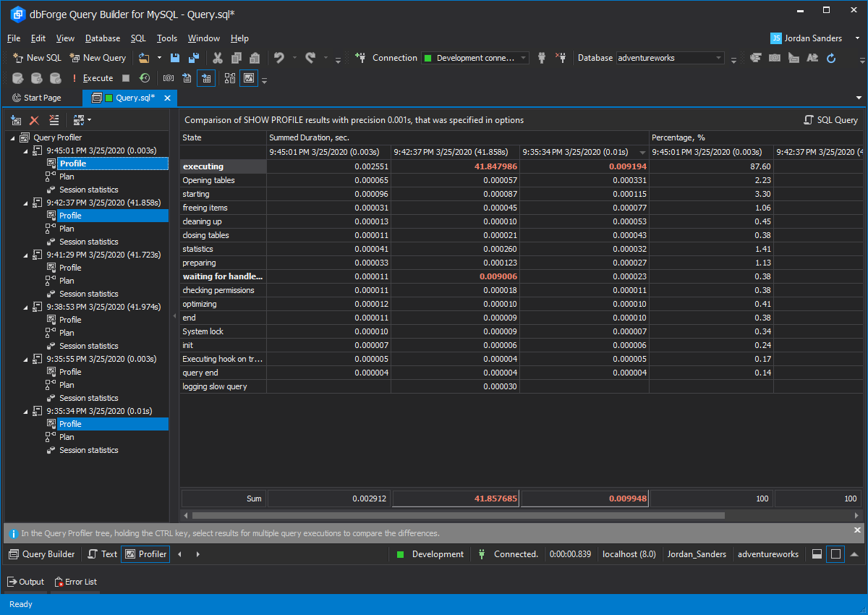The width and height of the screenshot is (868, 615).
Task: Click the import profile results icon in profiler panel
Action: 16,120
